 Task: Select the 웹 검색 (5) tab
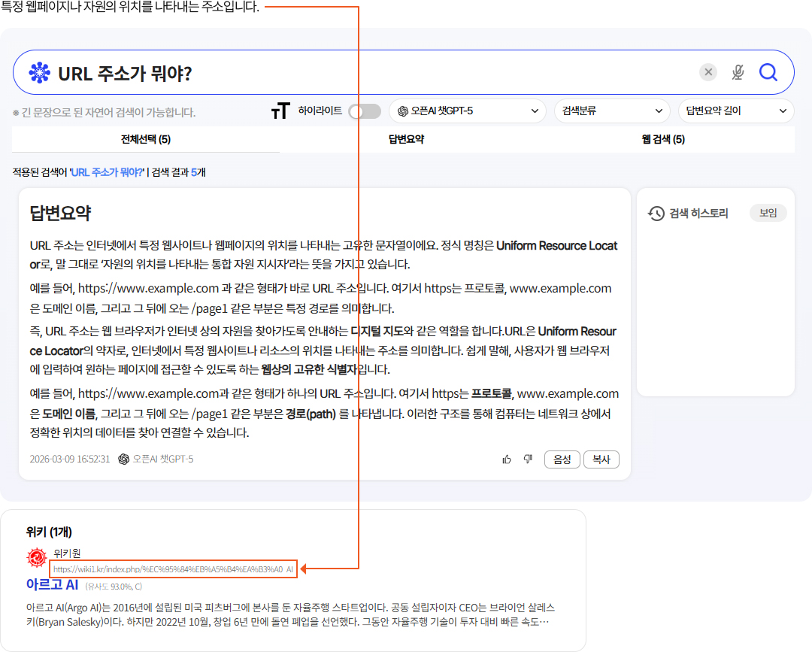click(663, 139)
